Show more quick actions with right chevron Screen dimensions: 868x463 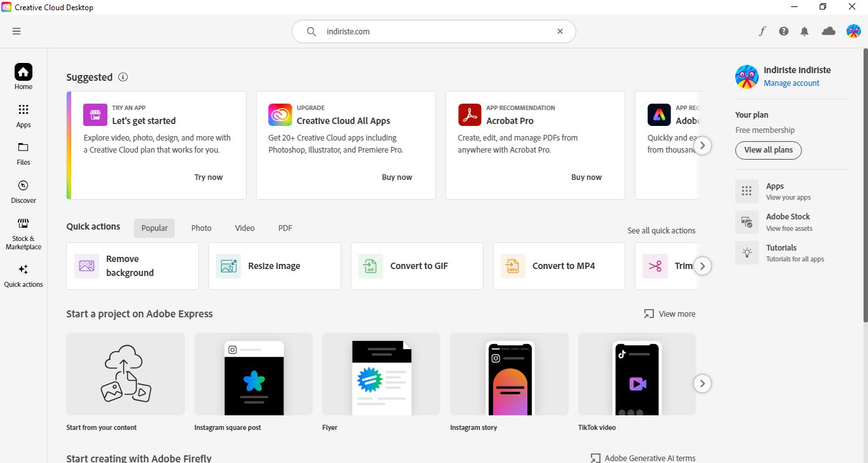pos(702,266)
